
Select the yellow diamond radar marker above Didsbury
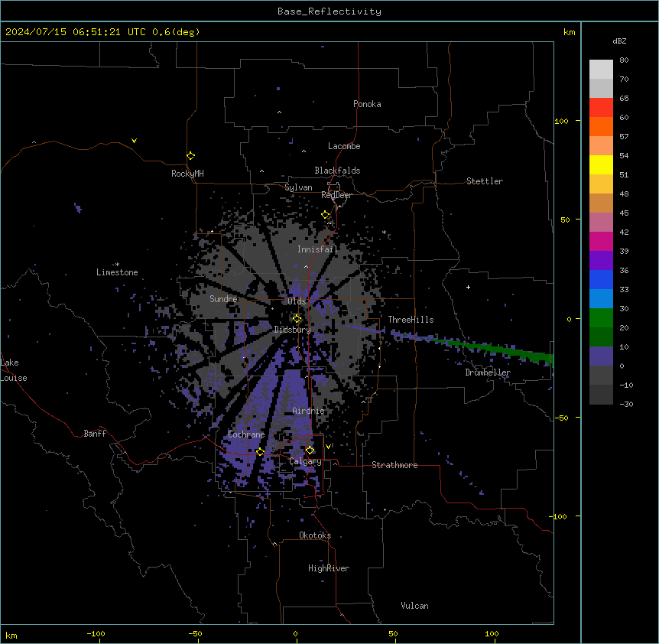point(297,319)
